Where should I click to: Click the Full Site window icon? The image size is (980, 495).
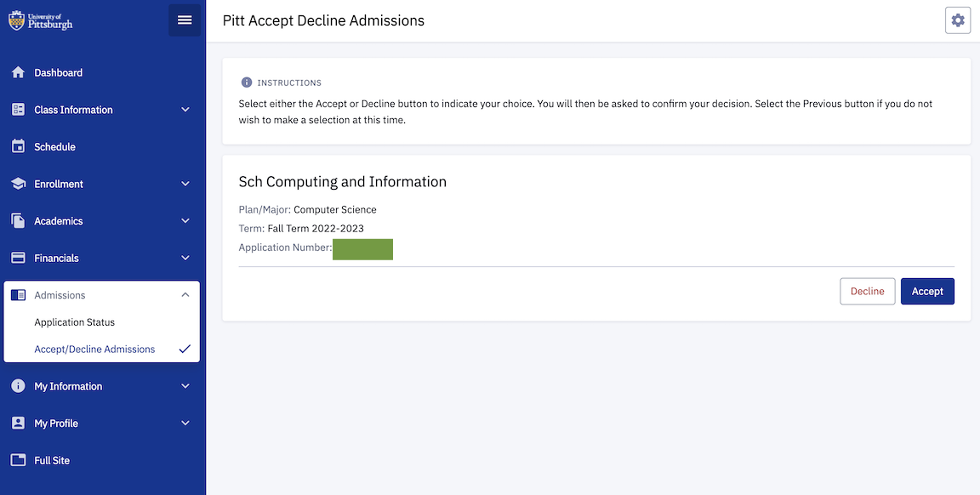pos(18,460)
